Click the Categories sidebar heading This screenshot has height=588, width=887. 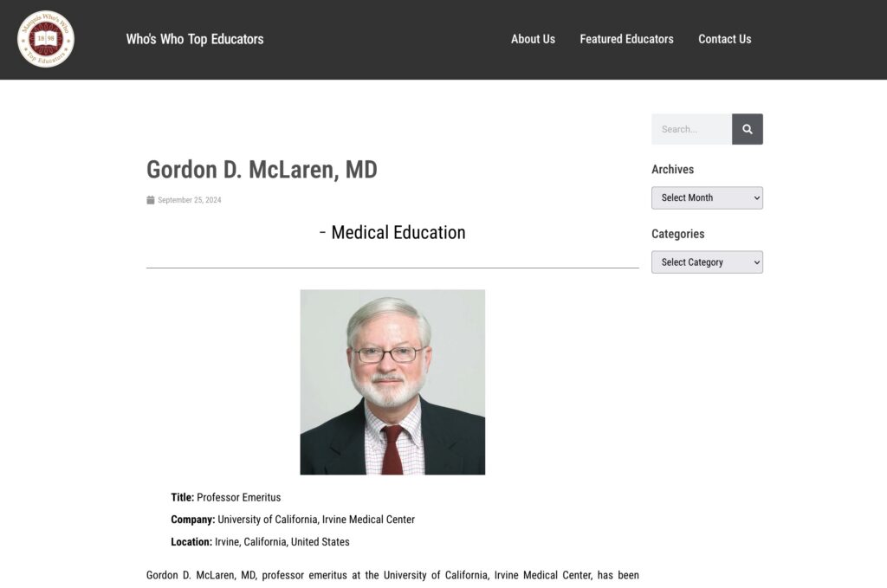[677, 234]
